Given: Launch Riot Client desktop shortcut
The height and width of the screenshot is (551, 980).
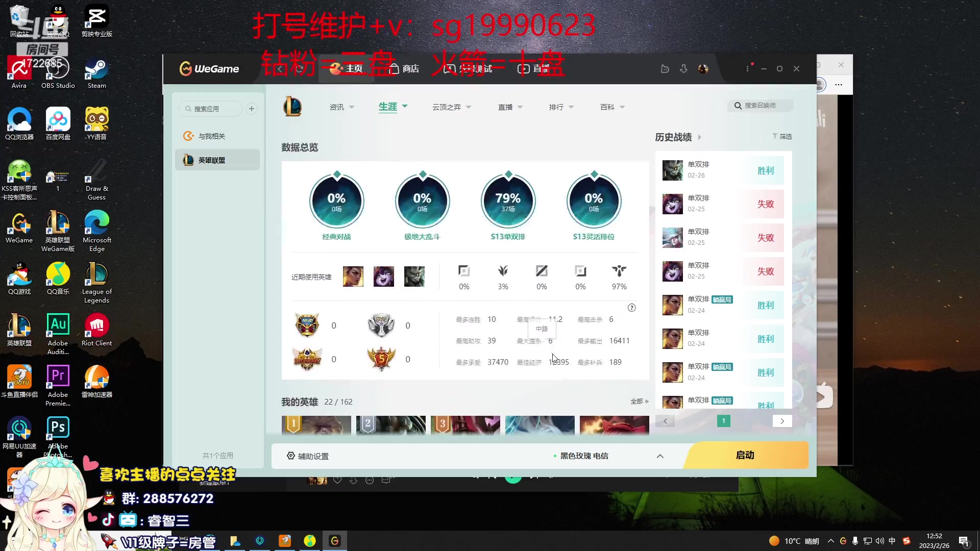Looking at the screenshot, I should pyautogui.click(x=96, y=331).
